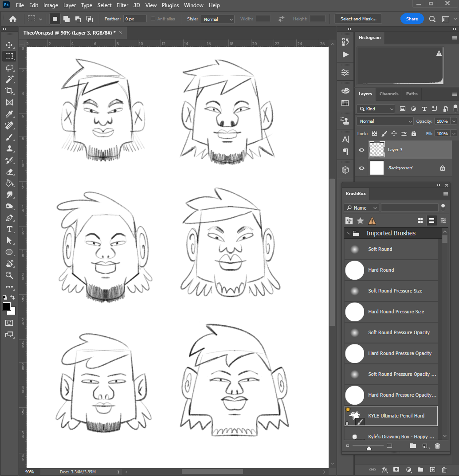Click the foreground color swatch
Image resolution: width=459 pixels, height=476 pixels.
(x=6, y=306)
